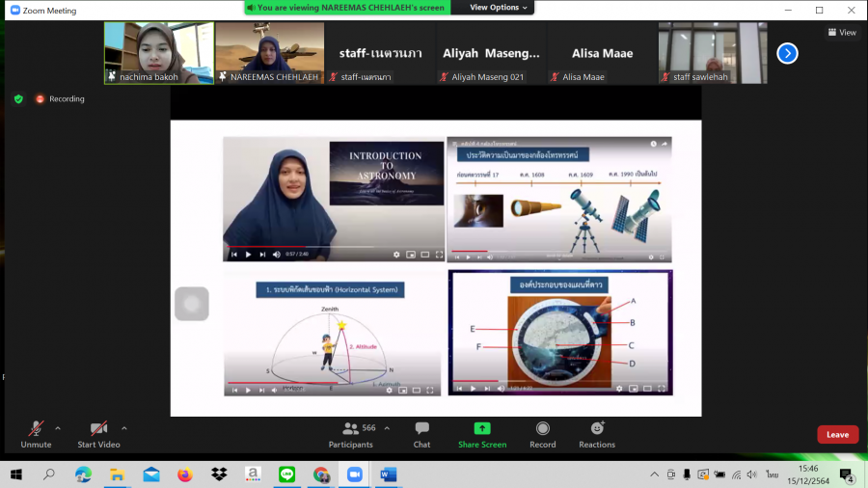Open the View Options dropdown
The image size is (868, 488).
click(499, 8)
